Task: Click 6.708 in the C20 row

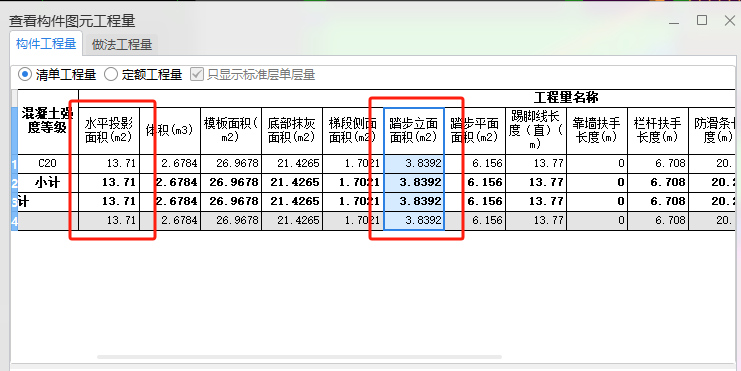Action: click(658, 164)
